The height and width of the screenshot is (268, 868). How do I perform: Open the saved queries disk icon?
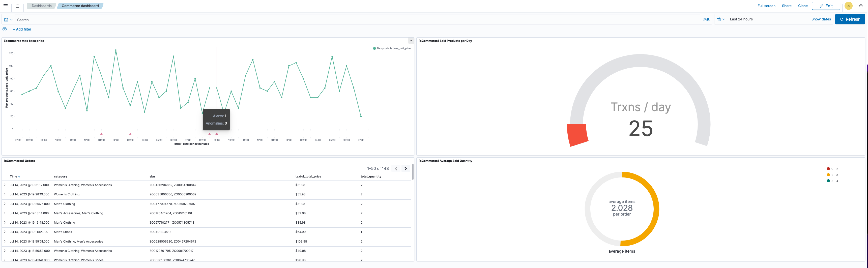5,19
